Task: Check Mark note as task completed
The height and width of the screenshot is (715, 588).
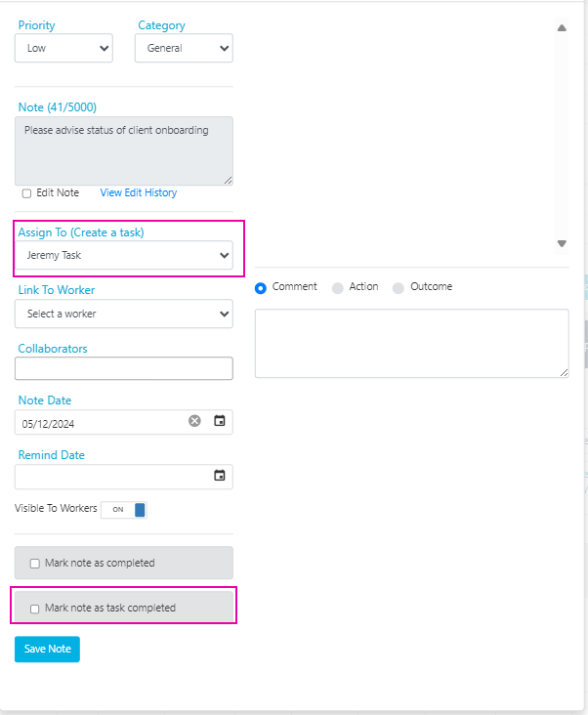Action: coord(34,609)
